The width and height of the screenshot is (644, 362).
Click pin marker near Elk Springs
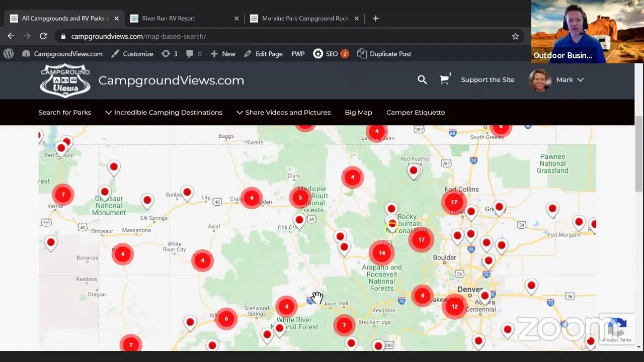point(147,201)
